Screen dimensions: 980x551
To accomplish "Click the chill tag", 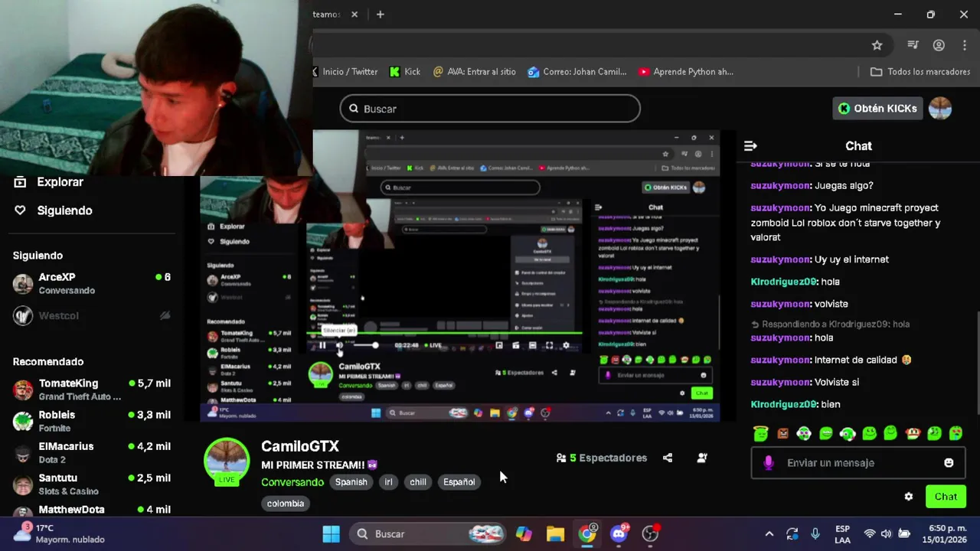I will coord(418,482).
